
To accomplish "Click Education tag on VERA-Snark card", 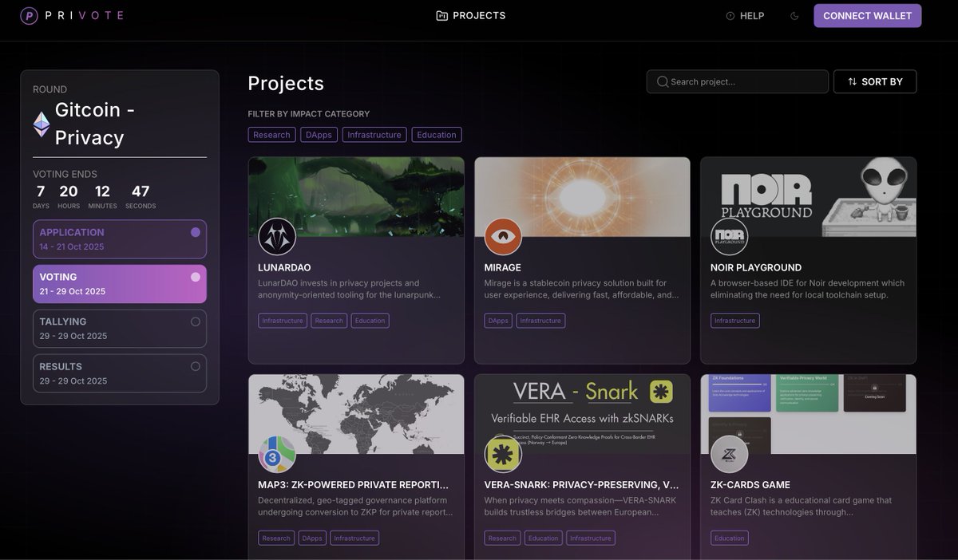I will [543, 538].
